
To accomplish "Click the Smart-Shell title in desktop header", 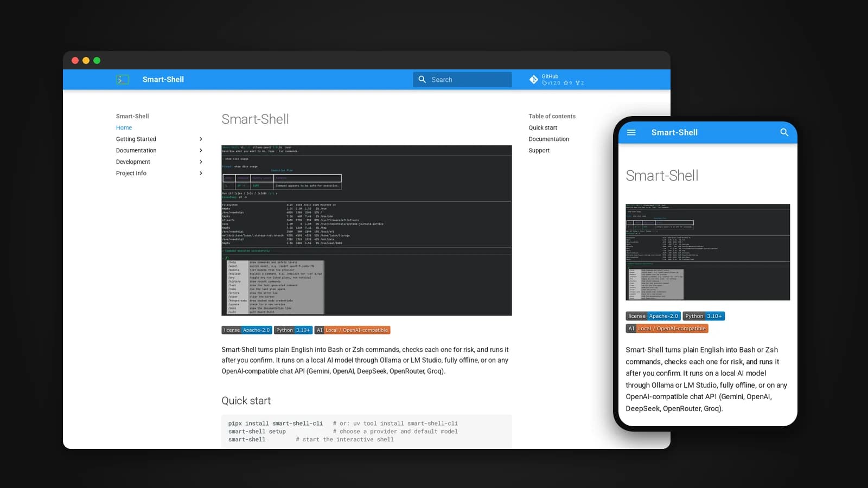I will (x=163, y=80).
